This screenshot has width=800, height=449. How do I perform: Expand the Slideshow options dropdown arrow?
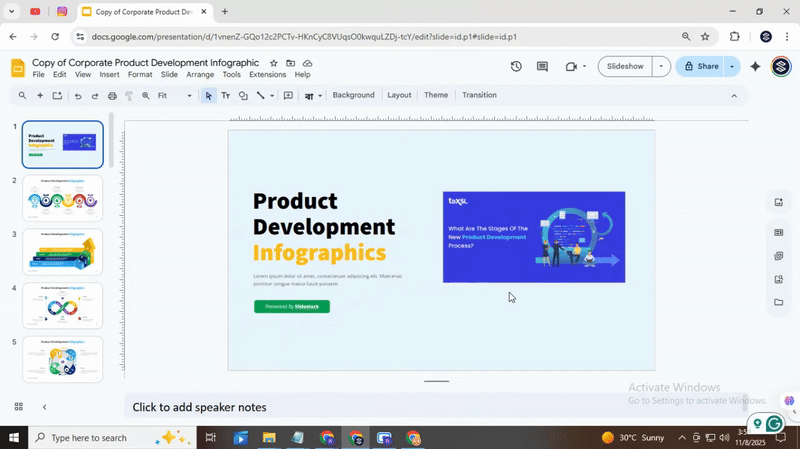[660, 67]
